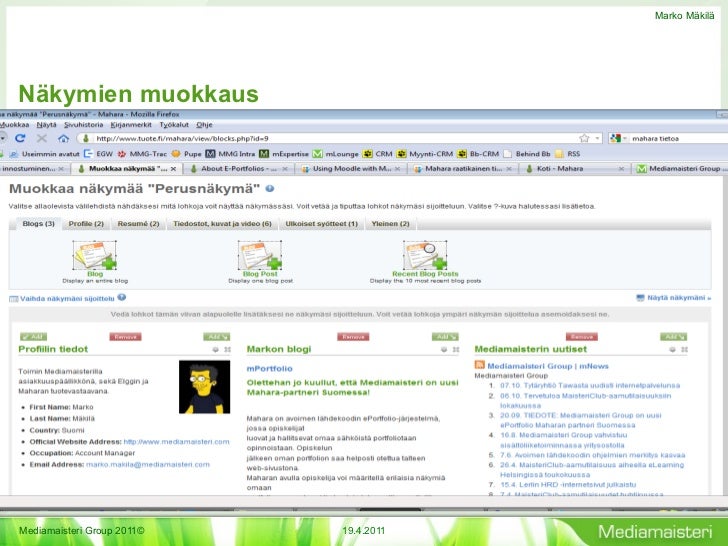
Task: Open the mLounge bookmark
Action: [336, 154]
